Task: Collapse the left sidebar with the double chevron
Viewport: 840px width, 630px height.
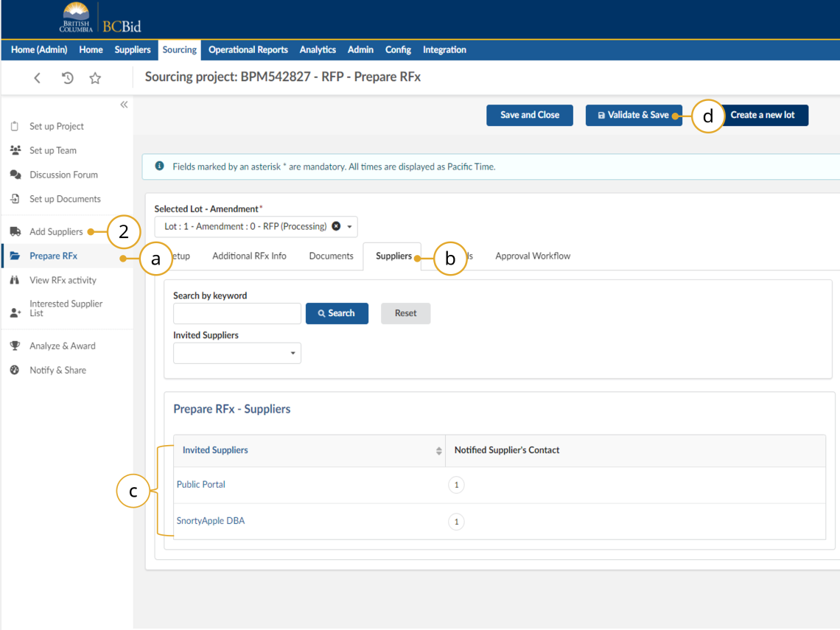Action: coord(124,104)
